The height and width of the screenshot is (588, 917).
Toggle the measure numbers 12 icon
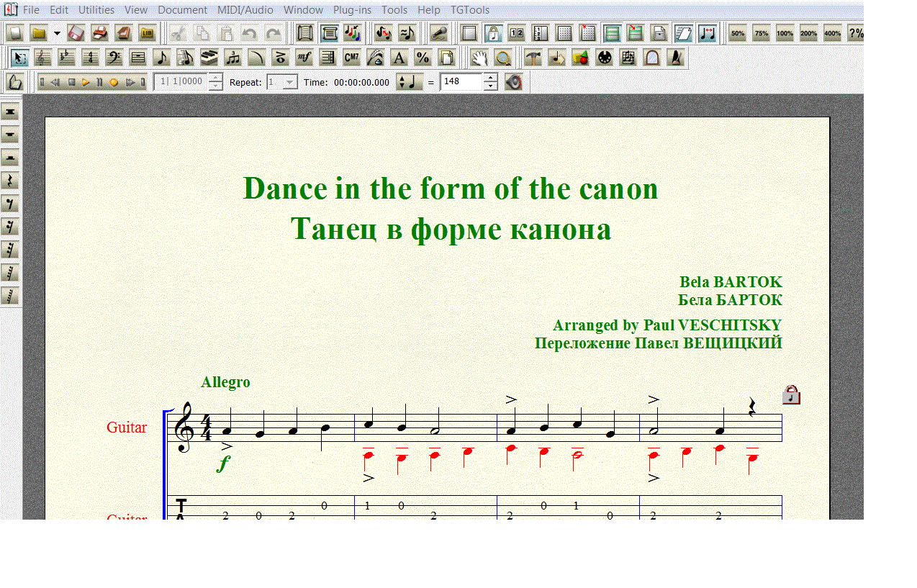[x=517, y=33]
